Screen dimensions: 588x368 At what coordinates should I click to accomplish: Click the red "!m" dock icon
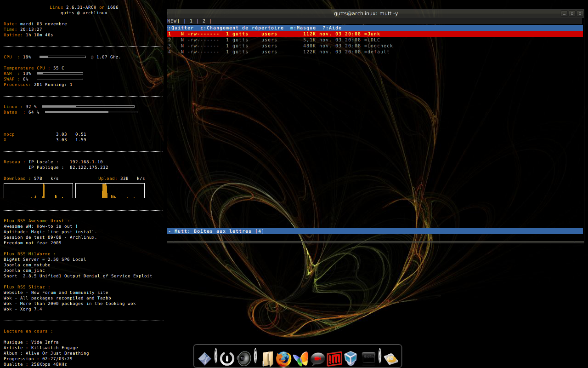tap(334, 359)
